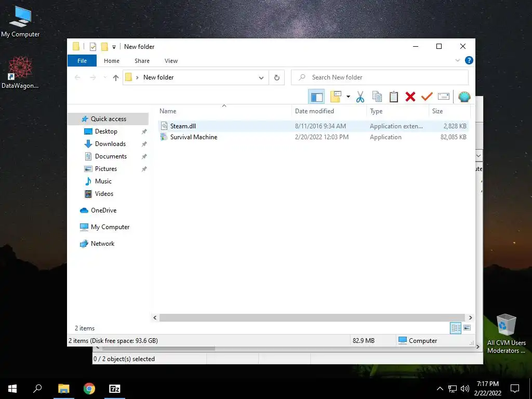Switch to details view layout button
The image size is (532, 399).
coord(456,328)
